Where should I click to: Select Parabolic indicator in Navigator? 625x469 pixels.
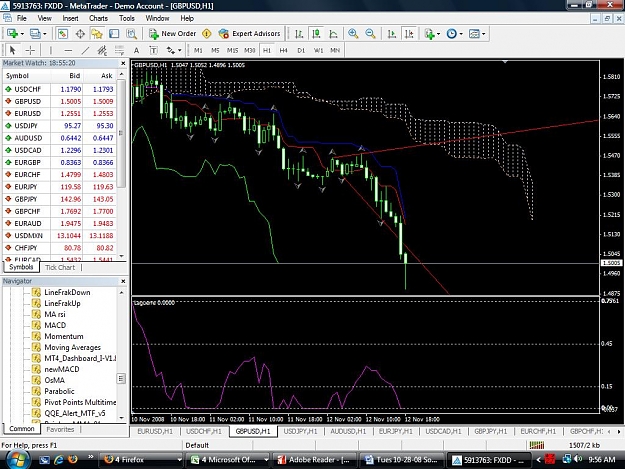59,391
